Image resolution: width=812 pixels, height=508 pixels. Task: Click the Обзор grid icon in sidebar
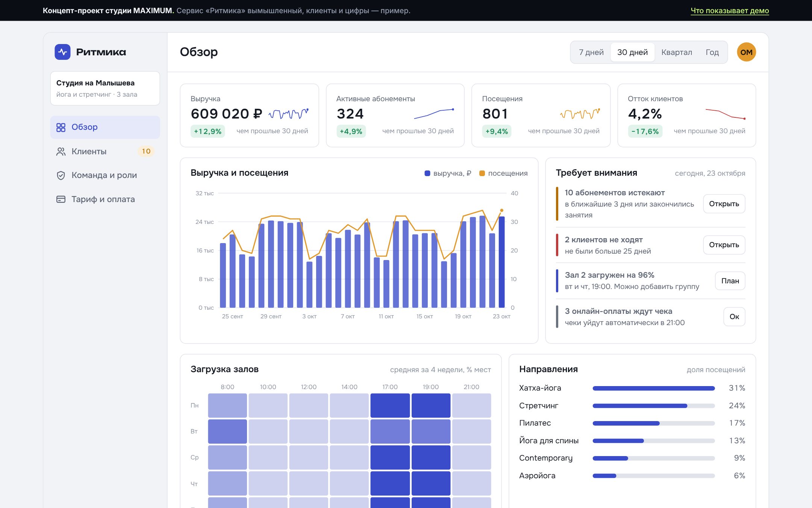click(61, 127)
